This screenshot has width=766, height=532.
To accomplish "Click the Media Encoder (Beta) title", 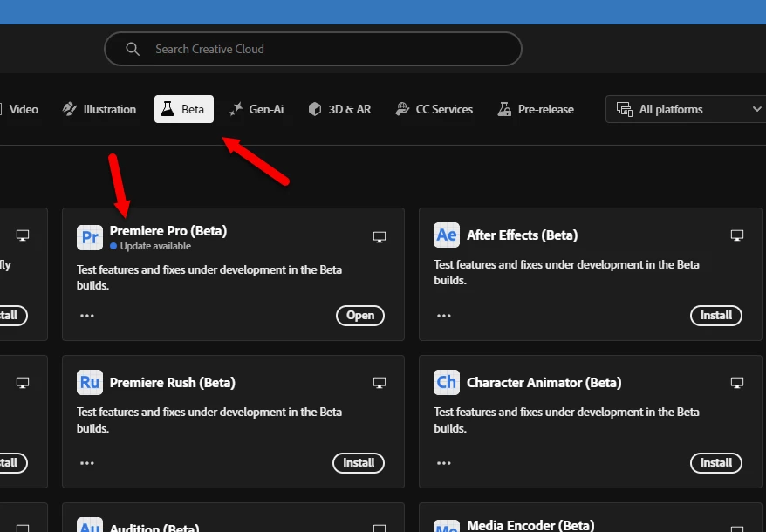I will coord(530,525).
